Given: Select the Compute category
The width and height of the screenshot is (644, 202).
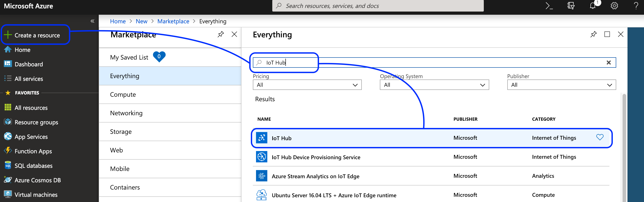Looking at the screenshot, I should click(x=170, y=94).
